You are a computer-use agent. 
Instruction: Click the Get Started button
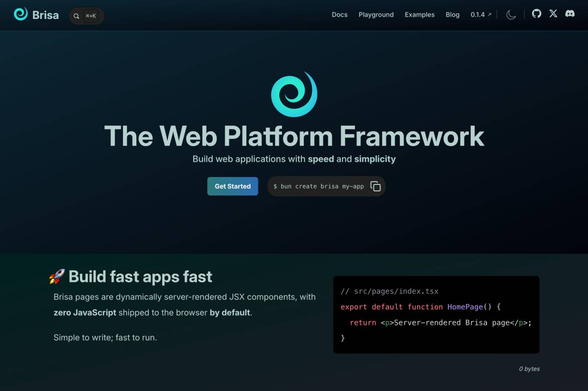click(x=233, y=186)
